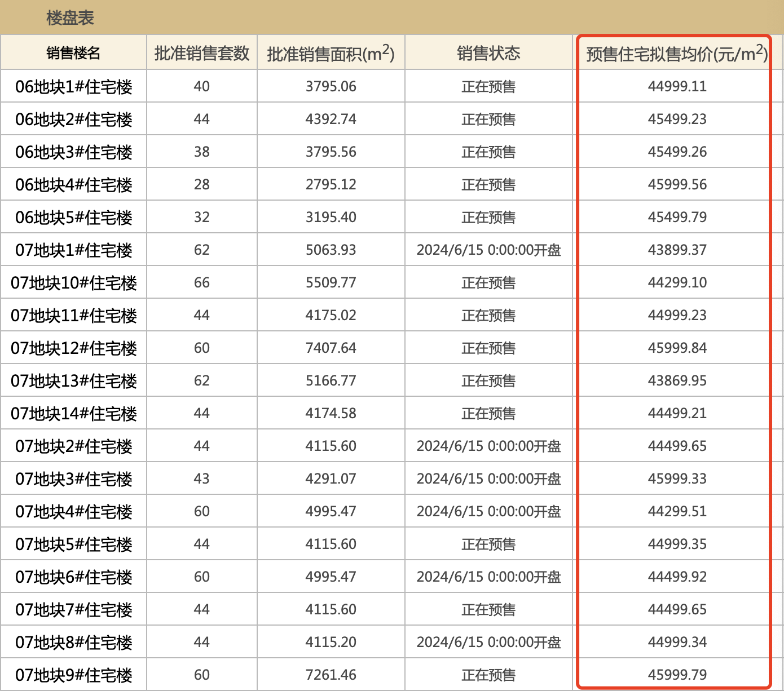Click approved area 4115.20
Viewport: 784px width, 691px height.
(331, 642)
